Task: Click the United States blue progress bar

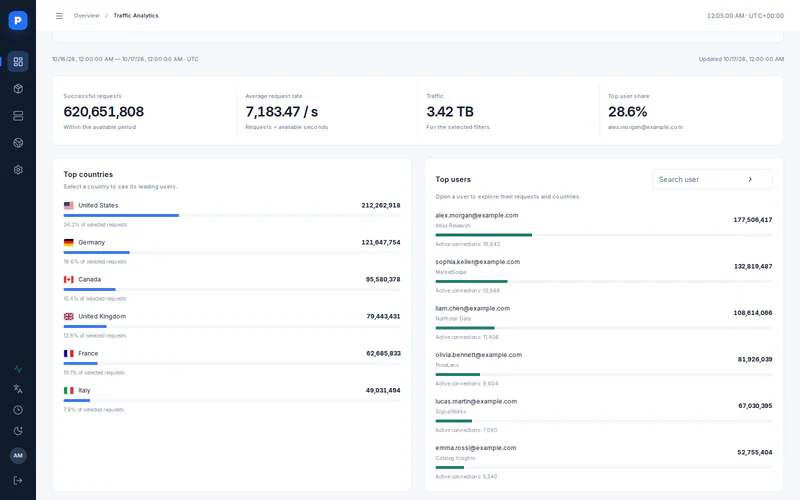Action: (x=121, y=216)
